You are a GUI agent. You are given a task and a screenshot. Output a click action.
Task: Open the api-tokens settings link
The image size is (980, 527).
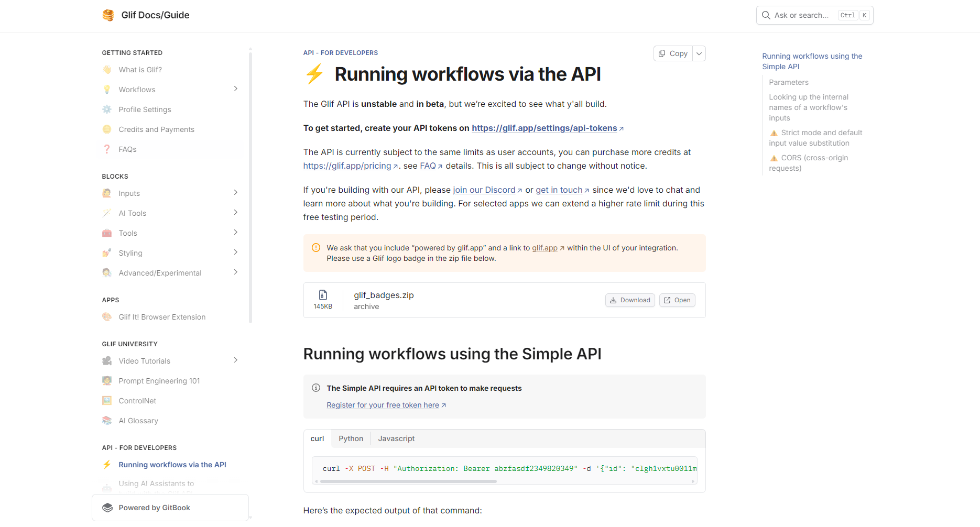click(544, 128)
